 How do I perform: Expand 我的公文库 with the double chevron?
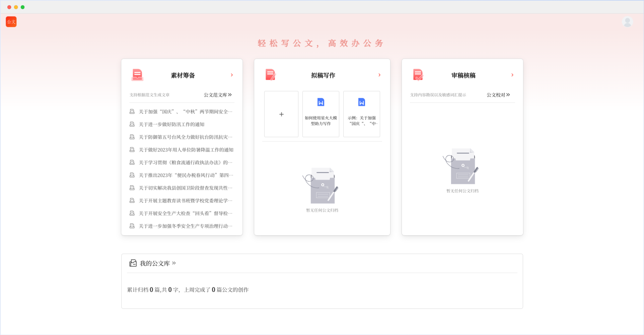point(173,263)
